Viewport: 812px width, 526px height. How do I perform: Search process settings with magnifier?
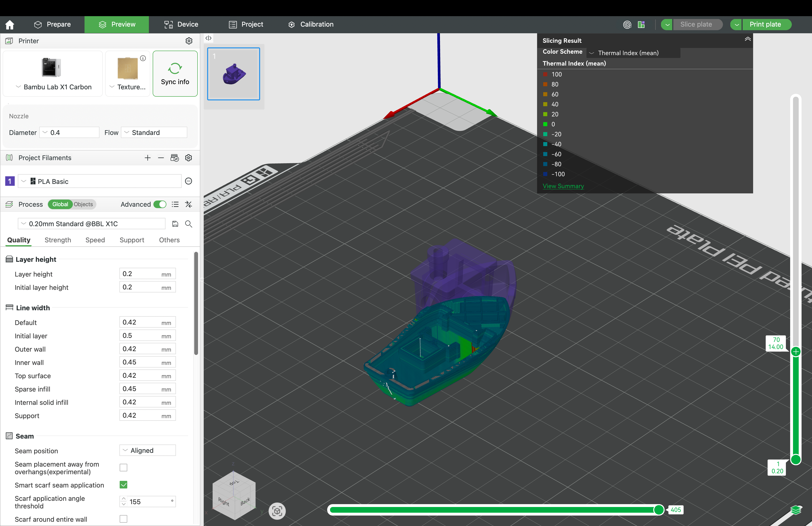click(x=189, y=224)
